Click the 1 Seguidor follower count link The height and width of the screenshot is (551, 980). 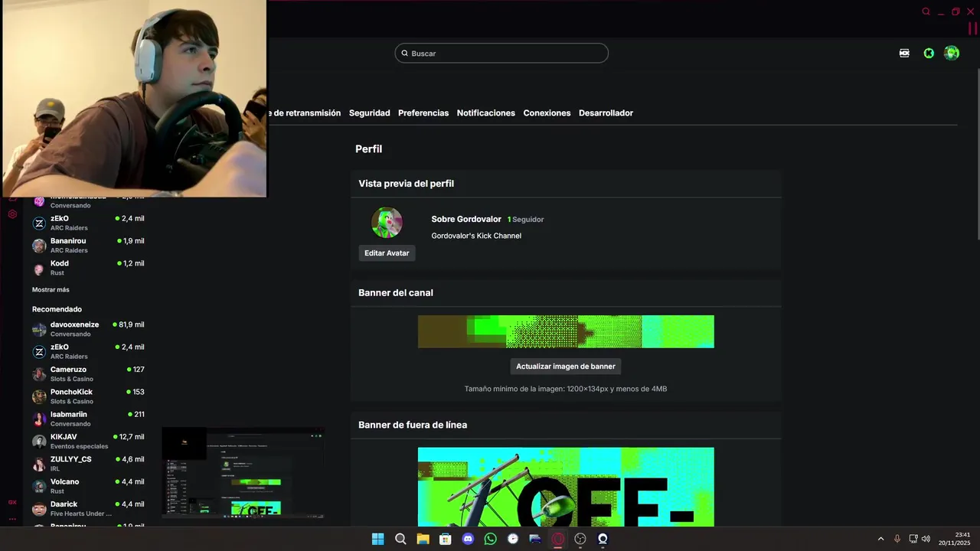click(x=525, y=220)
